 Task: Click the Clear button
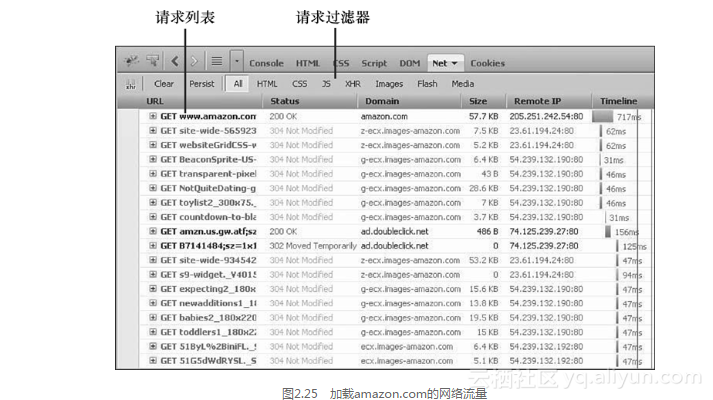pos(164,84)
